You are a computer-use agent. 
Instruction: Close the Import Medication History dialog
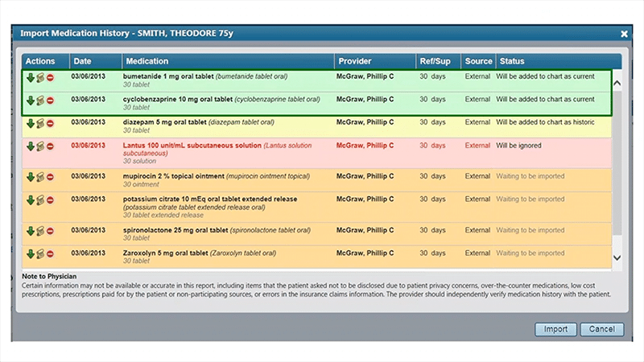coord(624,34)
